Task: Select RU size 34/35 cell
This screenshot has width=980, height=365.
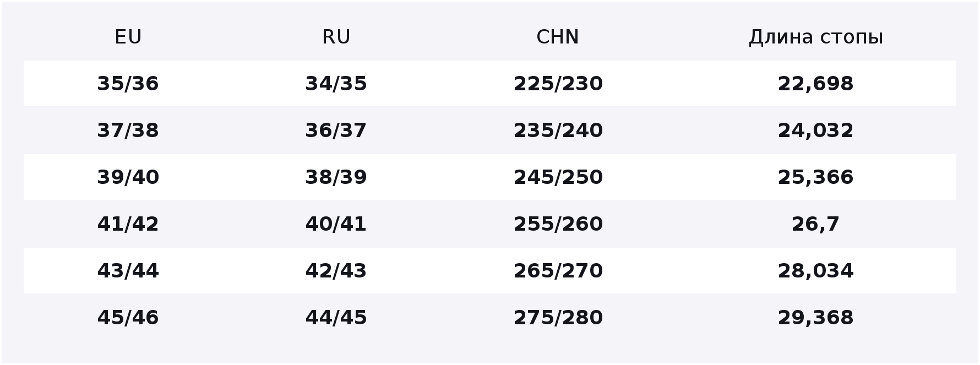Action: (336, 84)
